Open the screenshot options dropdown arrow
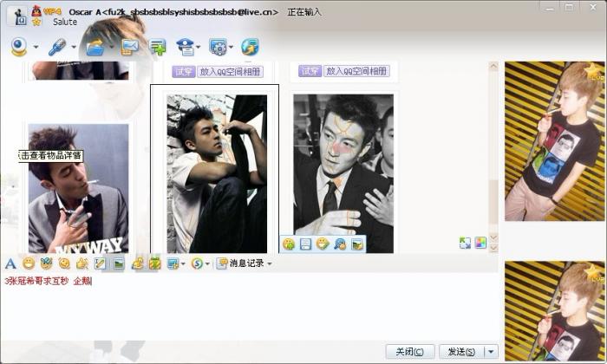Screen dimensions: 607x364 click(x=183, y=263)
